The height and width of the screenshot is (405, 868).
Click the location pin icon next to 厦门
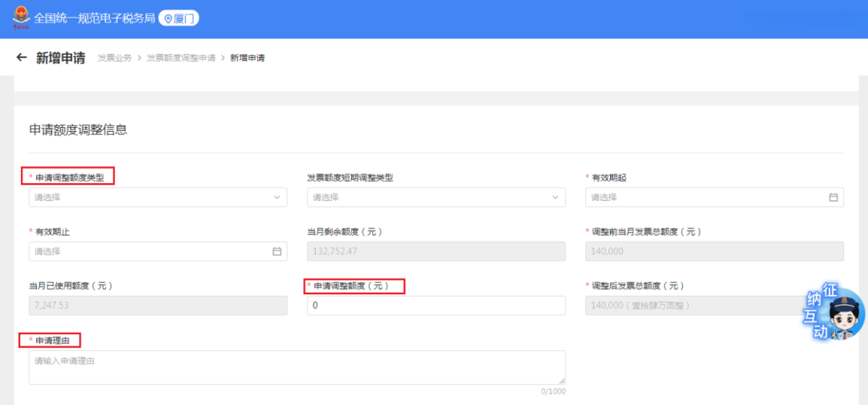[168, 18]
